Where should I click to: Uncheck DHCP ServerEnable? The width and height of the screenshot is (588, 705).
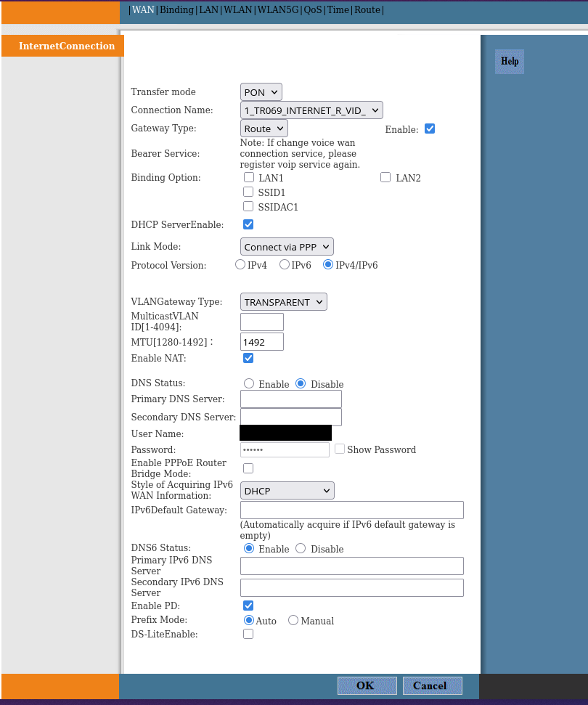[x=248, y=224]
